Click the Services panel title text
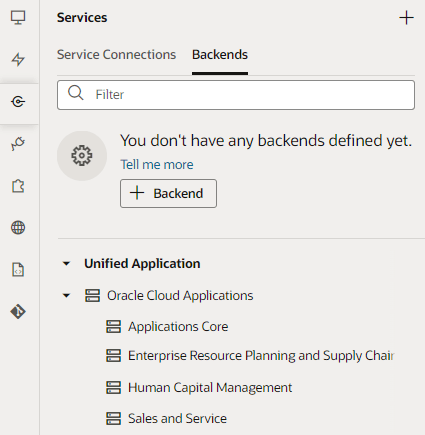This screenshot has height=435, width=425. pos(82,18)
